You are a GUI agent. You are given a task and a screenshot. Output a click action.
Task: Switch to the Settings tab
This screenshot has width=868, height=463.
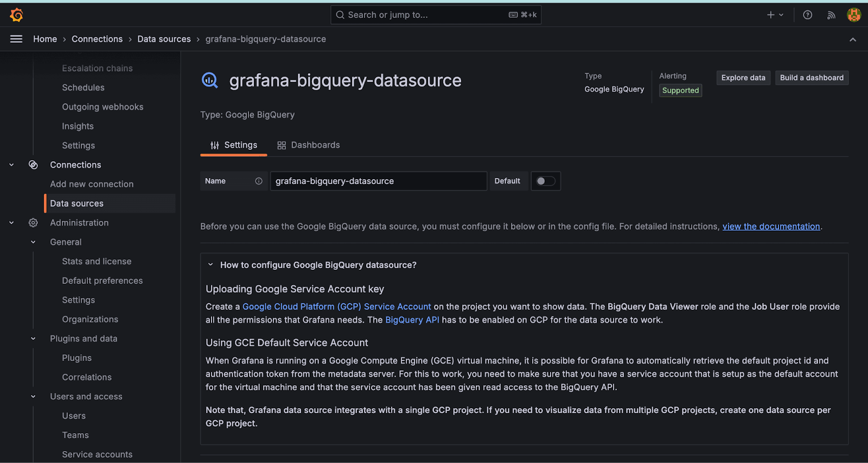pos(234,145)
